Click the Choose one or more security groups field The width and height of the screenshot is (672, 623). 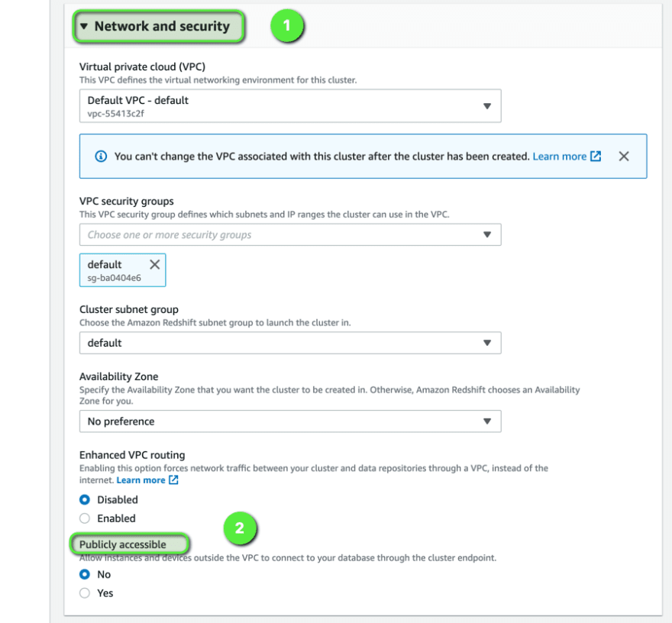290,234
